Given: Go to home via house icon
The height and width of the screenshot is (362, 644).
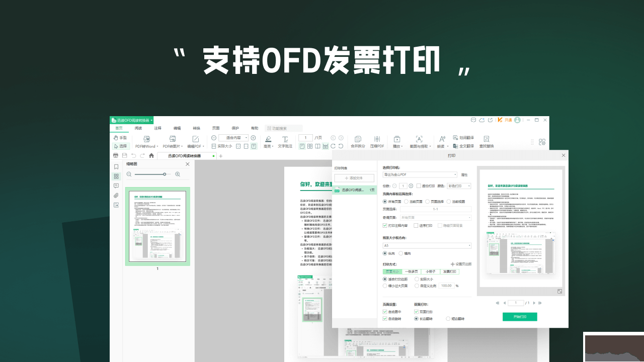Looking at the screenshot, I should coord(151,156).
